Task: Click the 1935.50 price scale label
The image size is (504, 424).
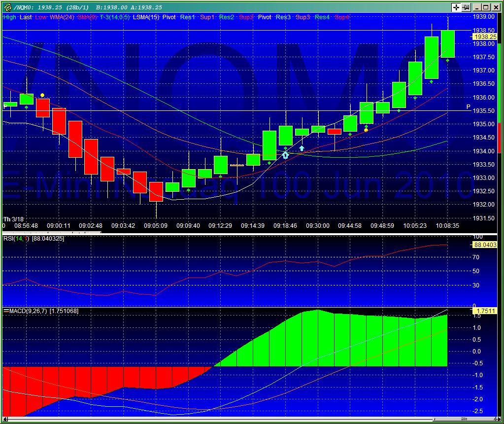Action: 484,110
